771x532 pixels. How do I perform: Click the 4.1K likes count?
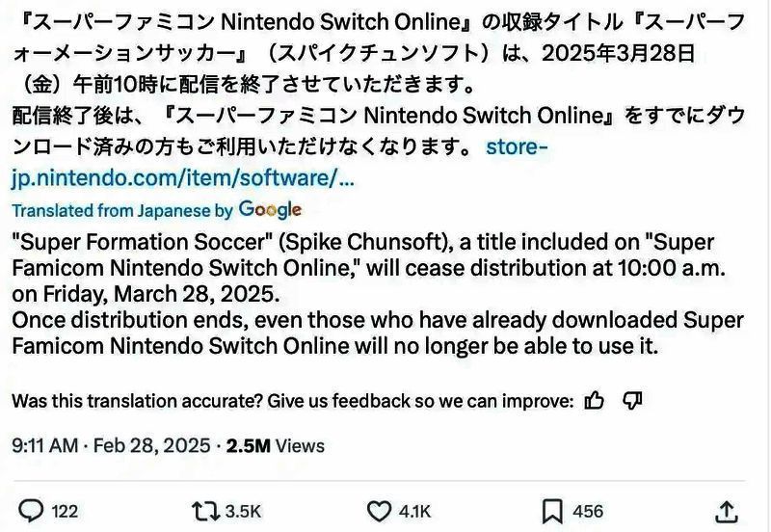[x=415, y=512]
